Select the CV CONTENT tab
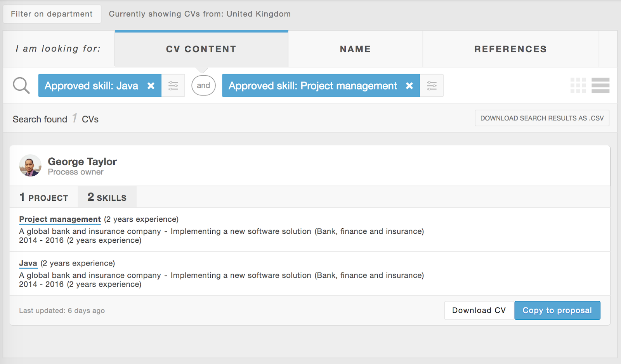 (x=201, y=49)
